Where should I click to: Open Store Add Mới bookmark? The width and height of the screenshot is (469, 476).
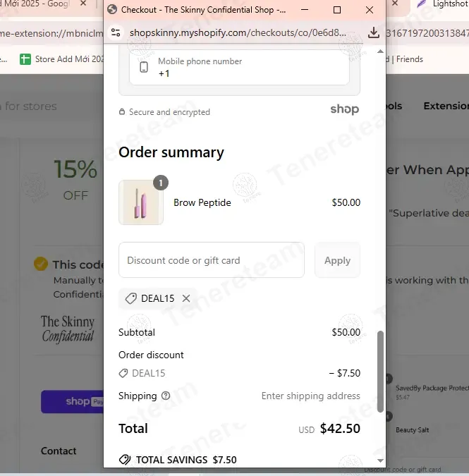(62, 59)
